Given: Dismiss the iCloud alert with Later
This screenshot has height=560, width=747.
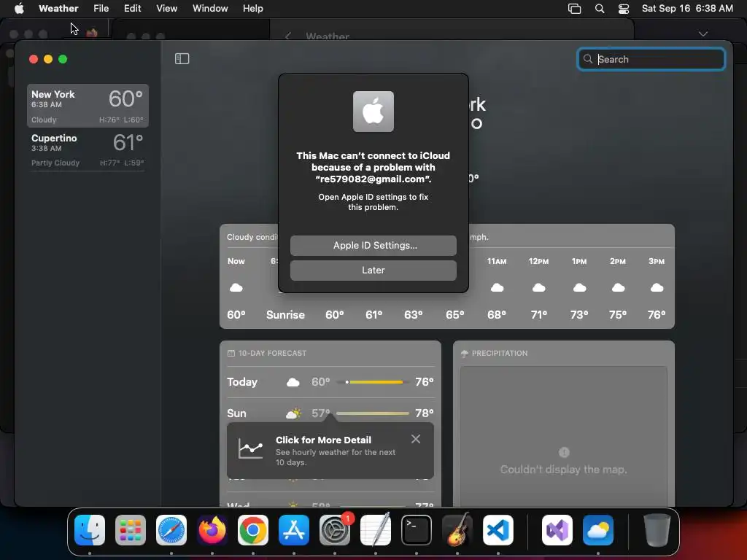Looking at the screenshot, I should click(x=373, y=270).
